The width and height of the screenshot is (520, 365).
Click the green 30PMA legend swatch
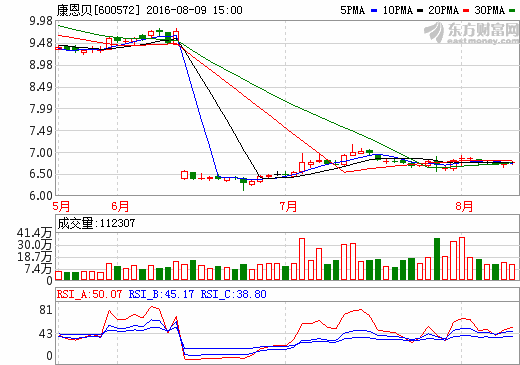tap(512, 11)
